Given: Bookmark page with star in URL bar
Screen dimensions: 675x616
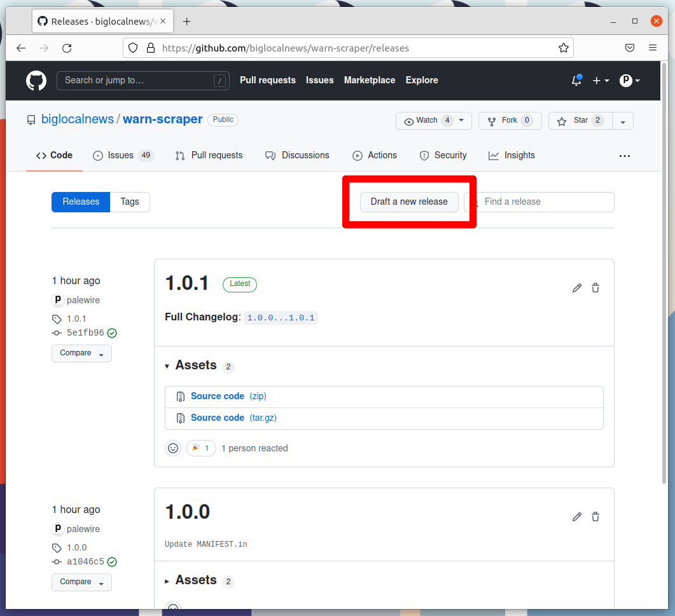Looking at the screenshot, I should (563, 48).
